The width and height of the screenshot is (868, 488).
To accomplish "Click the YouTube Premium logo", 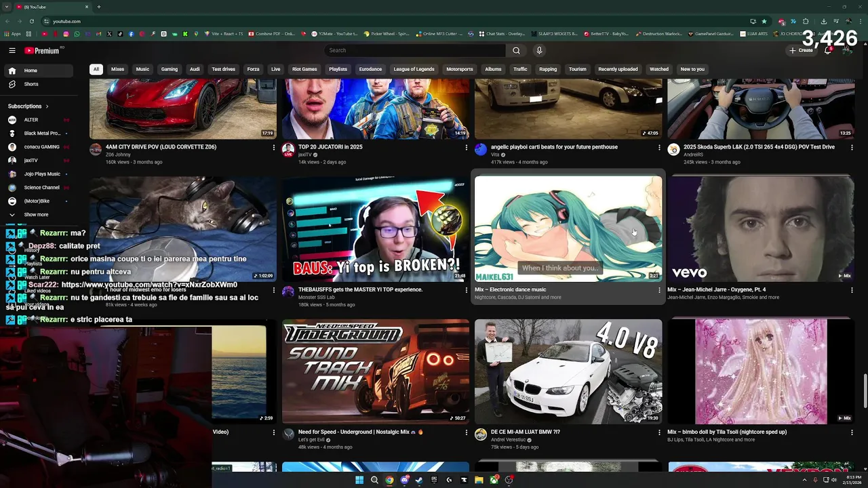I will pyautogui.click(x=42, y=50).
